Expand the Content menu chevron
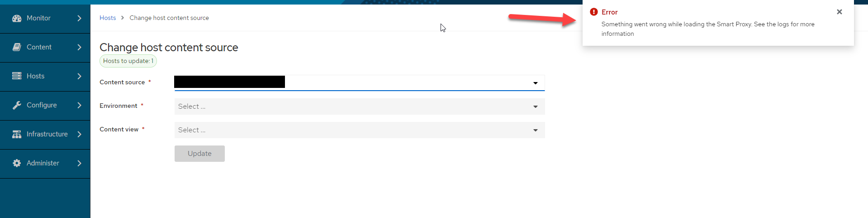The image size is (868, 218). coord(79,47)
